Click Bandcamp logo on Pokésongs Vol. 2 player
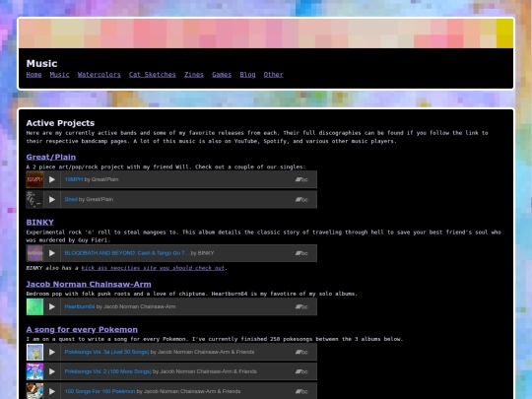532x399 pixels. pos(301,371)
